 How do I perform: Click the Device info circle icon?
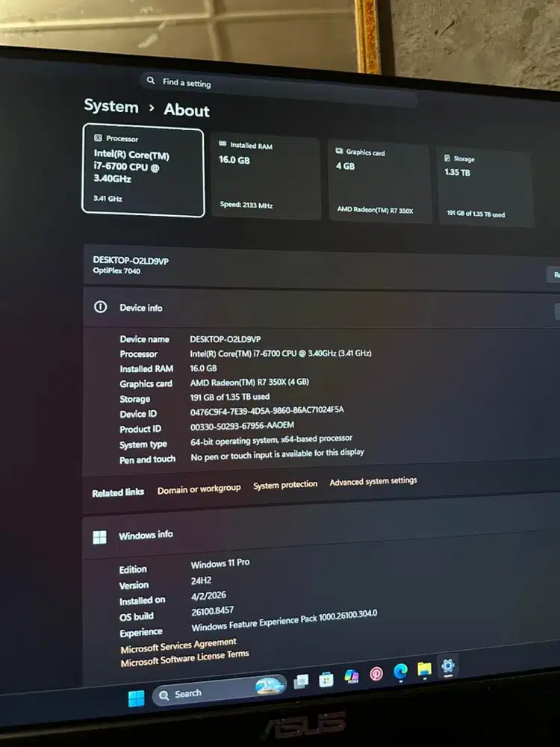coord(101,306)
